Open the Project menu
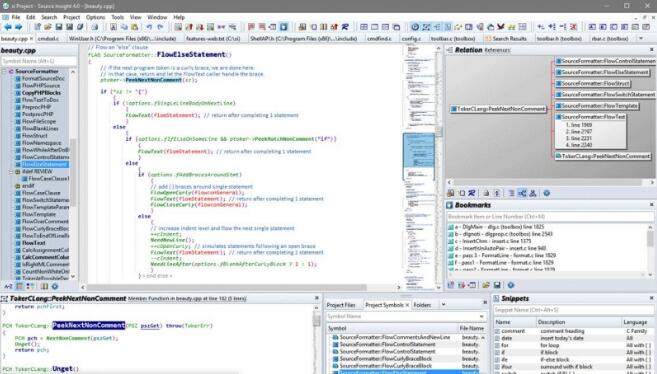This screenshot has width=657, height=374. click(71, 17)
